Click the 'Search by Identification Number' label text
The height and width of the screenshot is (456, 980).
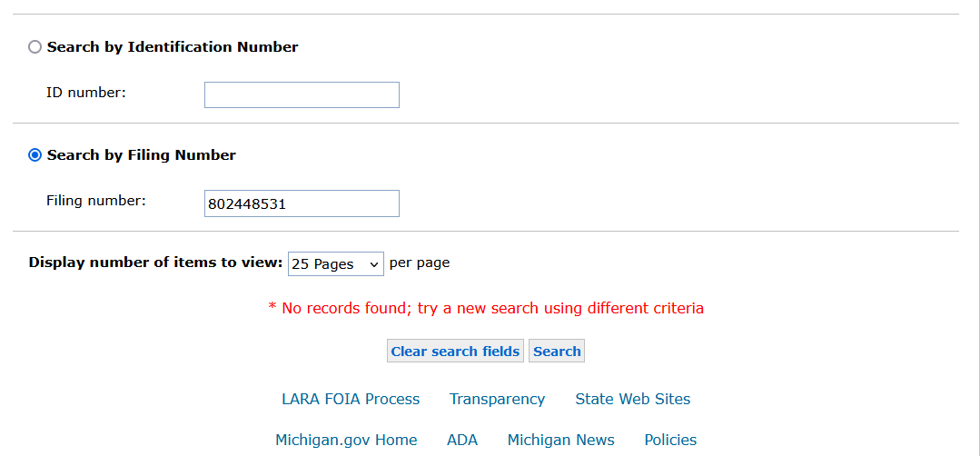173,47
